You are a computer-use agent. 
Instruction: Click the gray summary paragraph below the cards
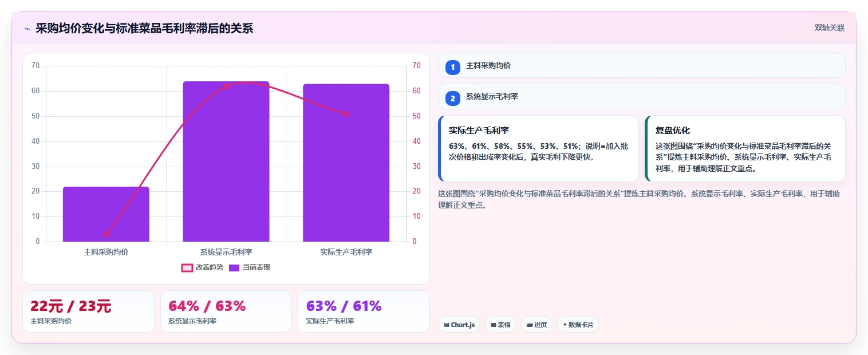[639, 199]
